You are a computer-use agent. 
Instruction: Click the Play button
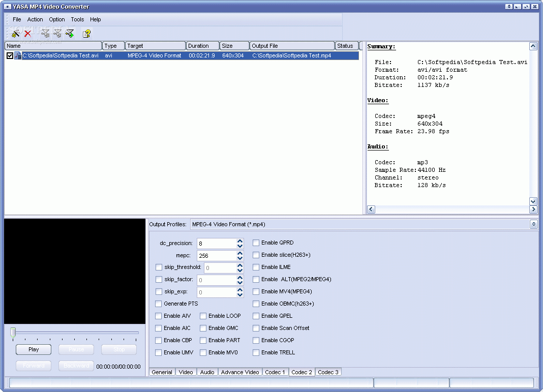pyautogui.click(x=34, y=349)
